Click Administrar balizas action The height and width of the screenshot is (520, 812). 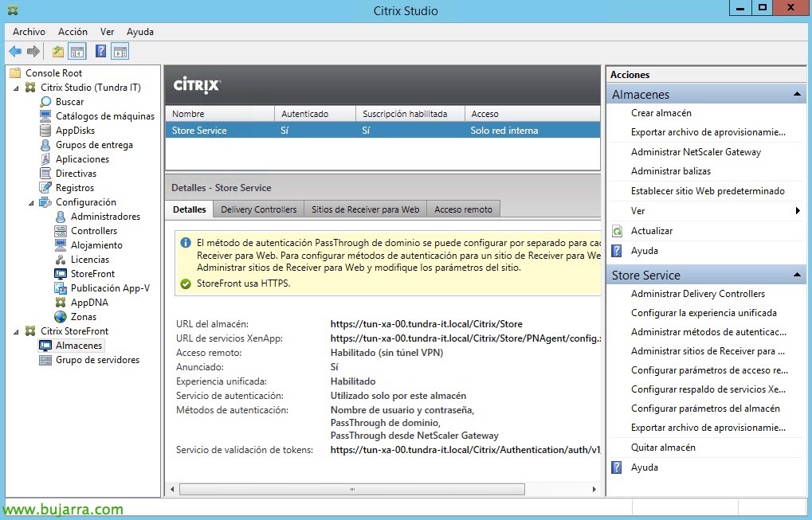pos(671,171)
